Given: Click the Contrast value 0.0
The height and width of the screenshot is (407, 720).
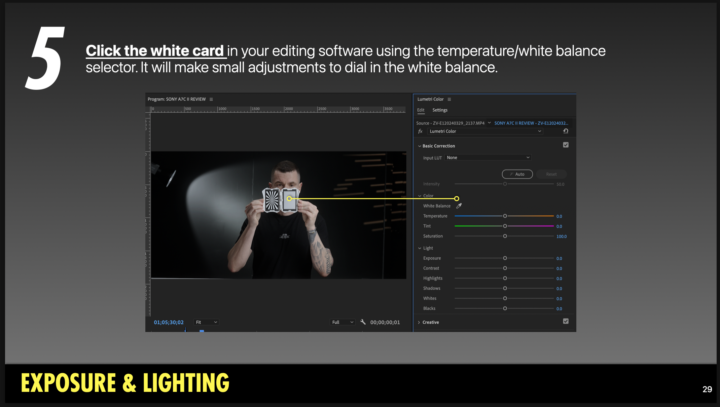Looking at the screenshot, I should point(559,269).
